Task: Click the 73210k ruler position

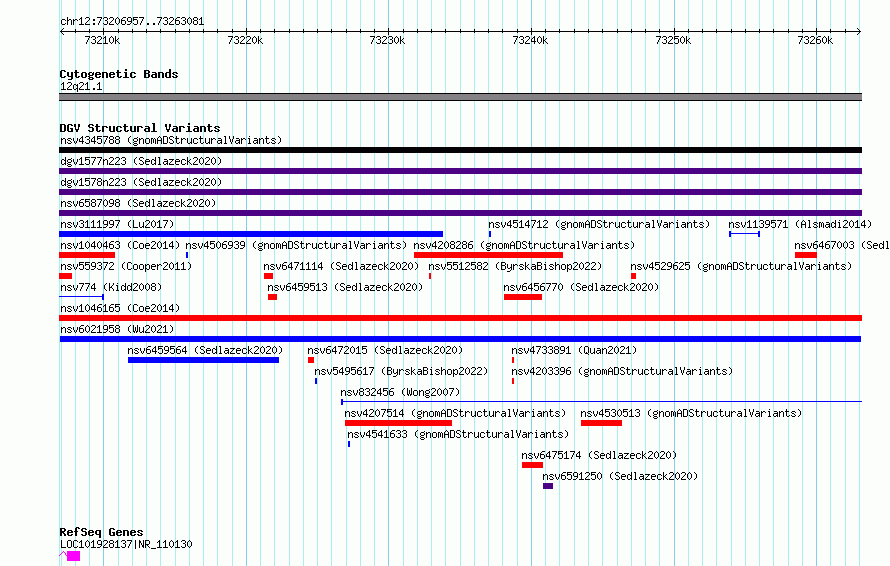Action: (102, 40)
